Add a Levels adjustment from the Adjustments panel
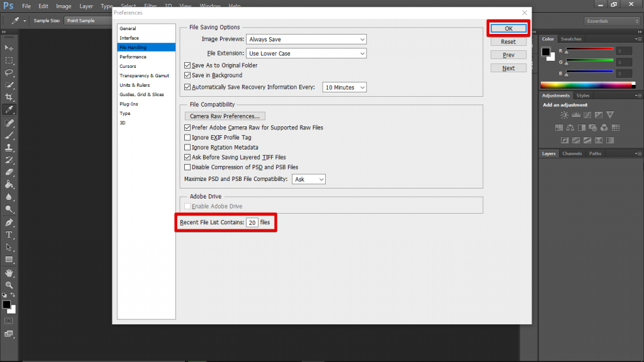This screenshot has height=362, width=644. pos(575,114)
